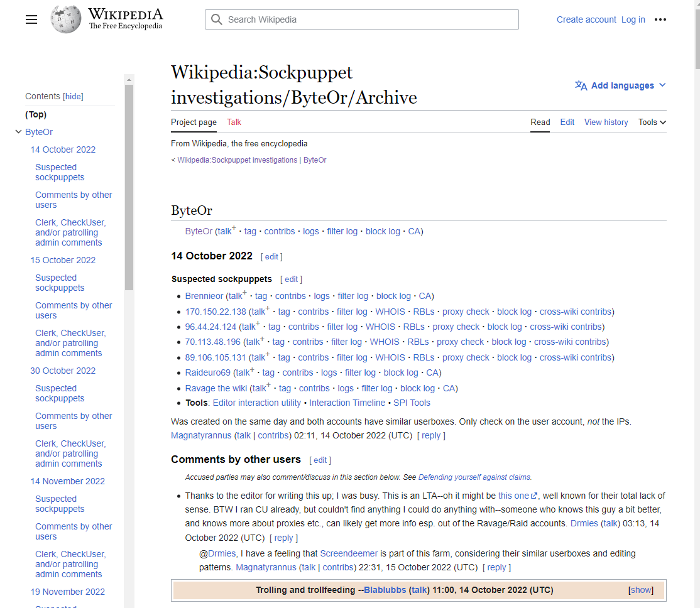700x608 pixels.
Task: Open the hamburger main menu
Action: pos(31,19)
